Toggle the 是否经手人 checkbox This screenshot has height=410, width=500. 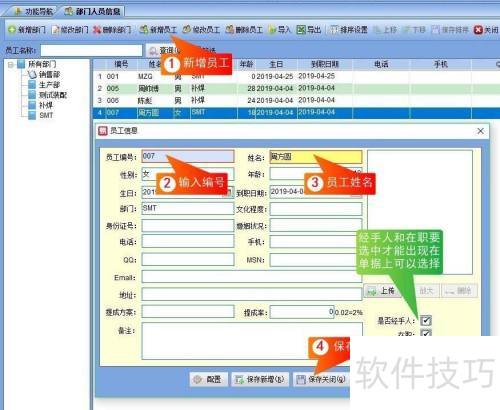pyautogui.click(x=426, y=320)
